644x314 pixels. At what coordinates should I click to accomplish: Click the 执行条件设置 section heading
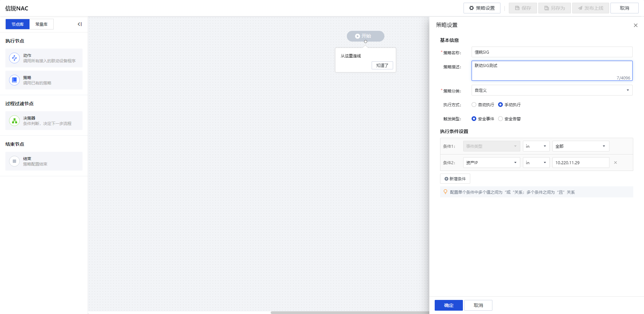pos(454,131)
